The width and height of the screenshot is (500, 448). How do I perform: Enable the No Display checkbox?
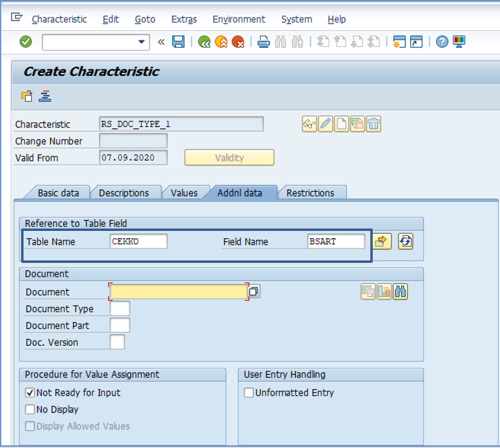click(x=30, y=409)
